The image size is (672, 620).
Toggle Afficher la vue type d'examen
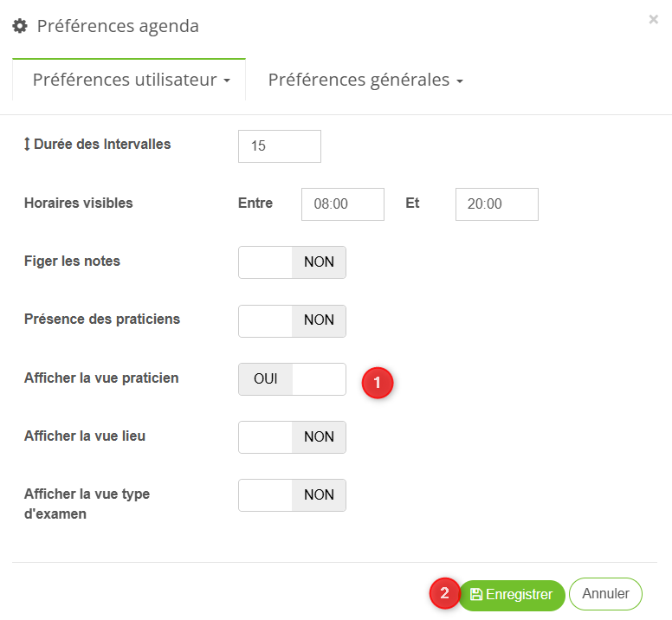coord(292,495)
